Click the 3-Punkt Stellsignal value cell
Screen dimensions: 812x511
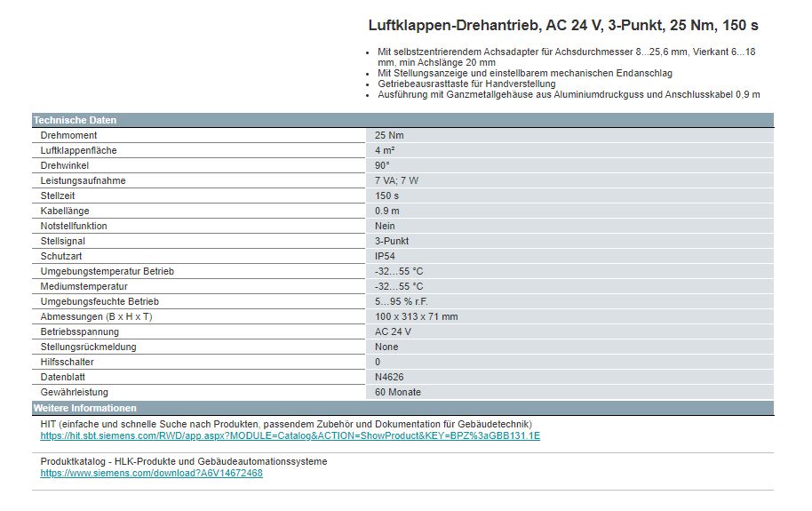[392, 241]
